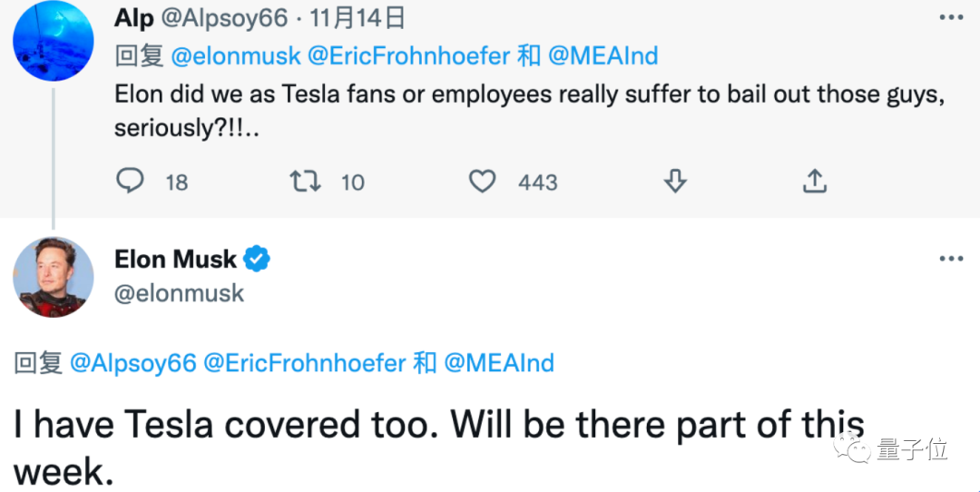Click Elon Musk's verified badge

point(258,260)
